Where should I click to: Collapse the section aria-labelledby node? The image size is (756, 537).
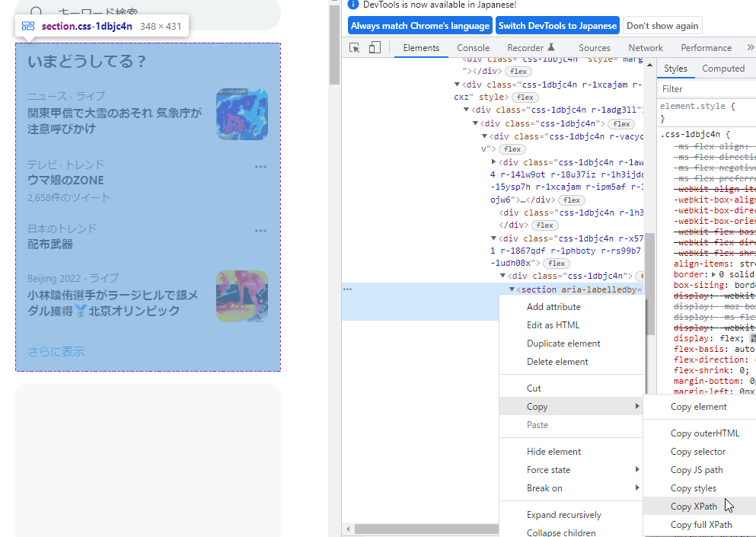click(x=512, y=289)
